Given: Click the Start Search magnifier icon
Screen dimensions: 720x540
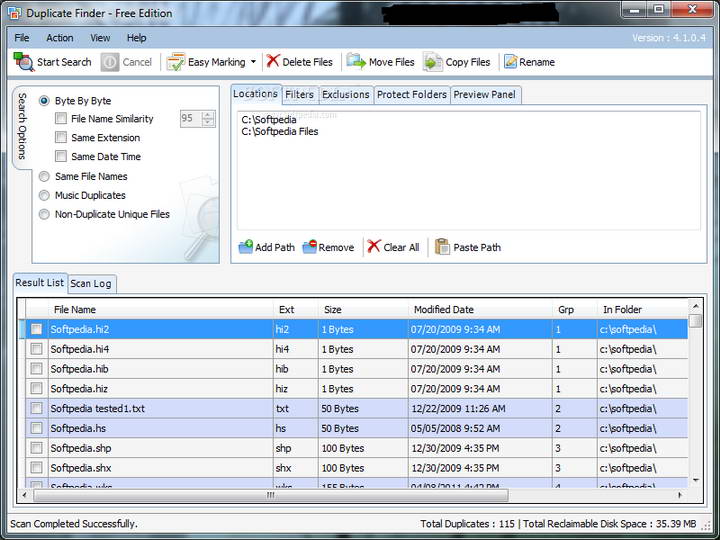Looking at the screenshot, I should [24, 62].
